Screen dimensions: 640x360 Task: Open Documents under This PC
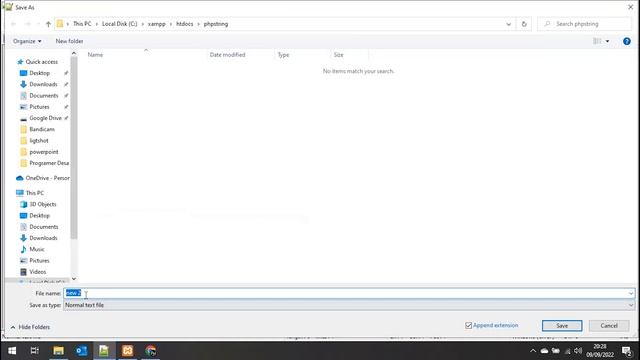(x=44, y=227)
